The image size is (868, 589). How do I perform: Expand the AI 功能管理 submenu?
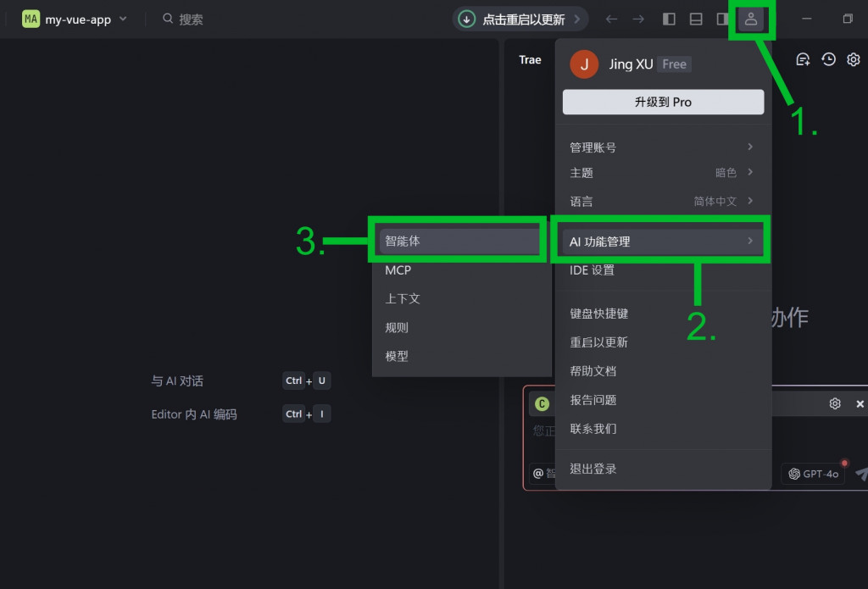point(663,242)
